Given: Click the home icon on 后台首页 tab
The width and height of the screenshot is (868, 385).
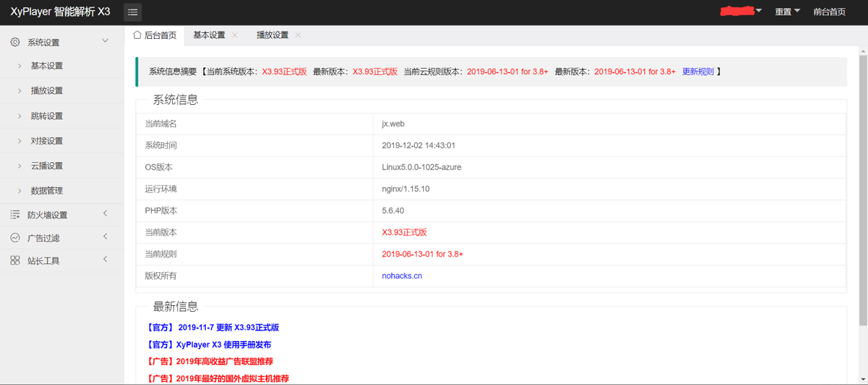Looking at the screenshot, I should coord(137,35).
